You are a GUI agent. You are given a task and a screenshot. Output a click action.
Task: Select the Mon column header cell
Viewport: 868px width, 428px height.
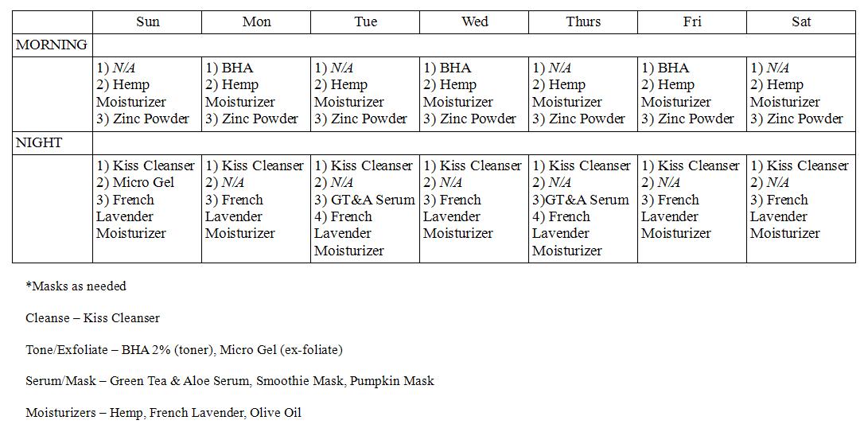coord(256,21)
